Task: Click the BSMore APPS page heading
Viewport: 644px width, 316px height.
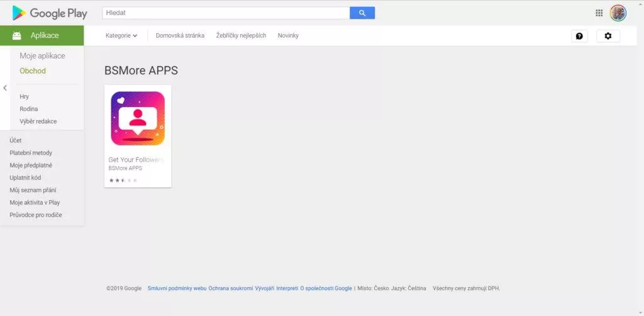Action: coord(142,71)
